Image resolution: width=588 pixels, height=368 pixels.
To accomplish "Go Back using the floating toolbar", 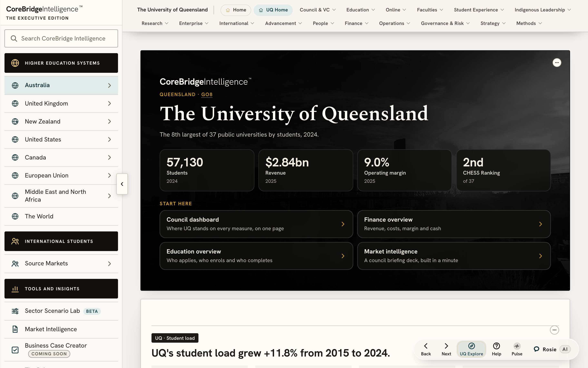I will (426, 349).
